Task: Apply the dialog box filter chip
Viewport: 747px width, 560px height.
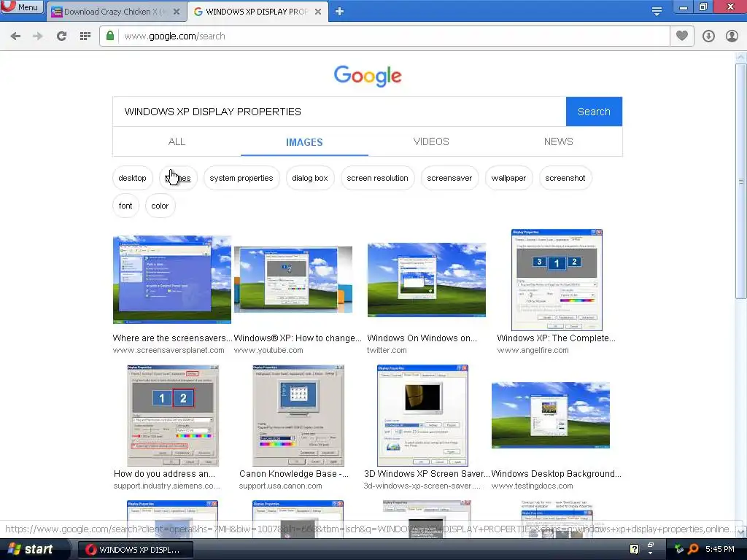Action: tap(310, 178)
